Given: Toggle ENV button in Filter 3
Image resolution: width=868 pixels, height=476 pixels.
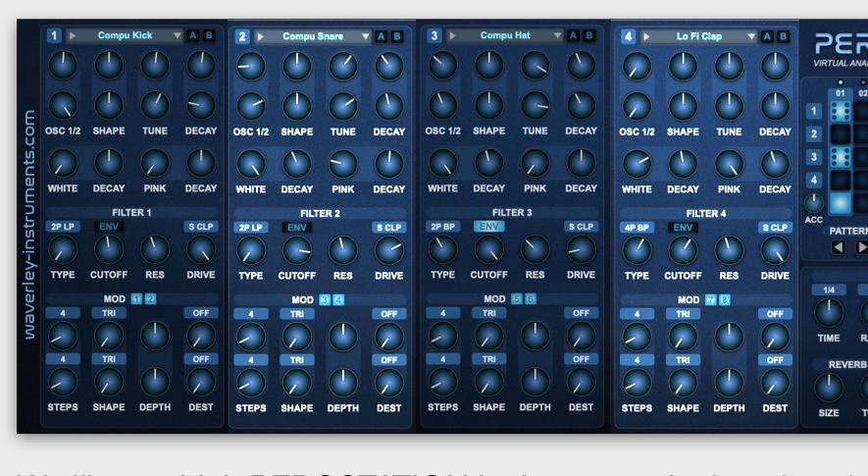Looking at the screenshot, I should pos(488,226).
